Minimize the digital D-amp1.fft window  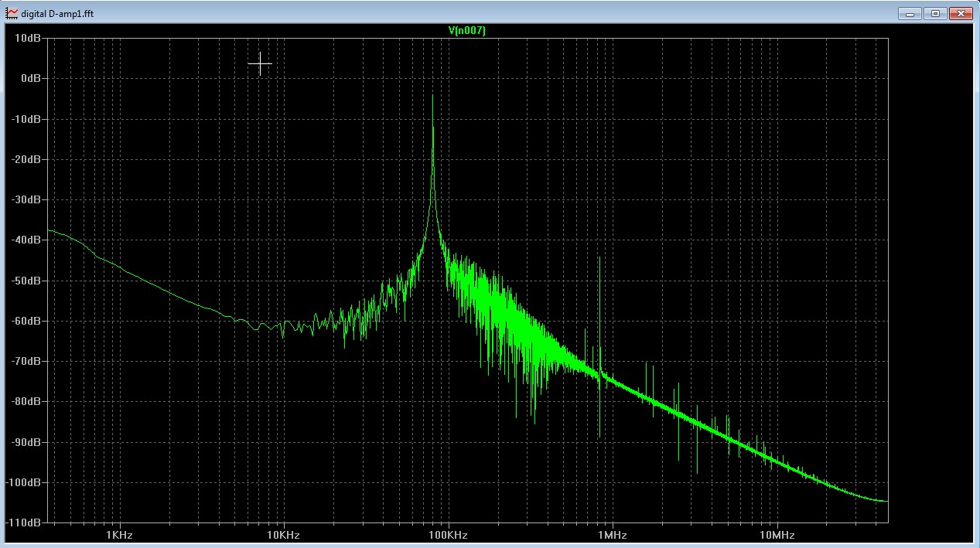pyautogui.click(x=911, y=13)
